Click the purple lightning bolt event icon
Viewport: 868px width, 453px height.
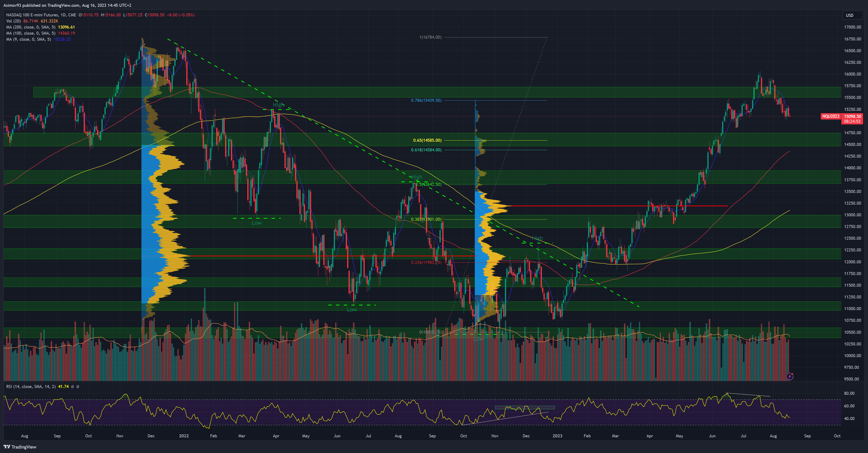[x=790, y=376]
